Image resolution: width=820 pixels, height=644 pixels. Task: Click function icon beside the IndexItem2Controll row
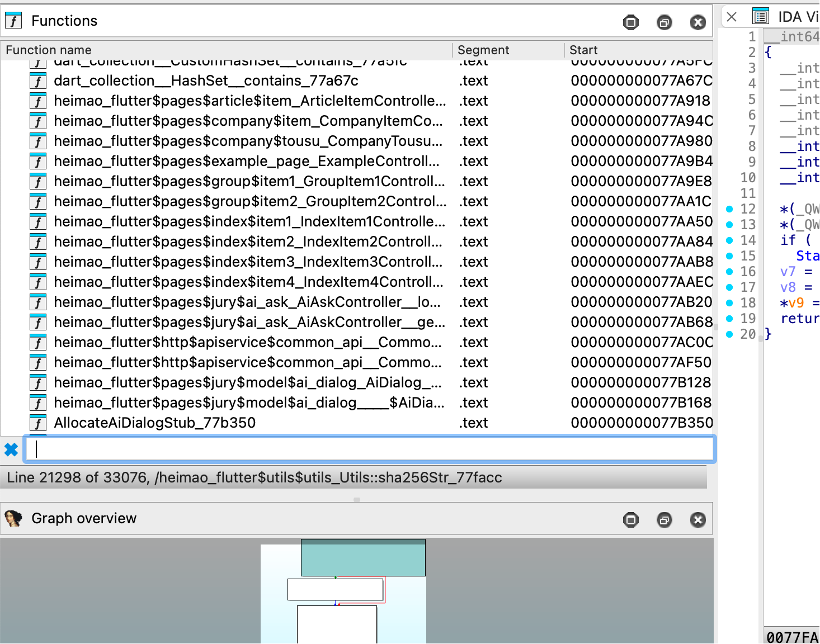tap(37, 242)
